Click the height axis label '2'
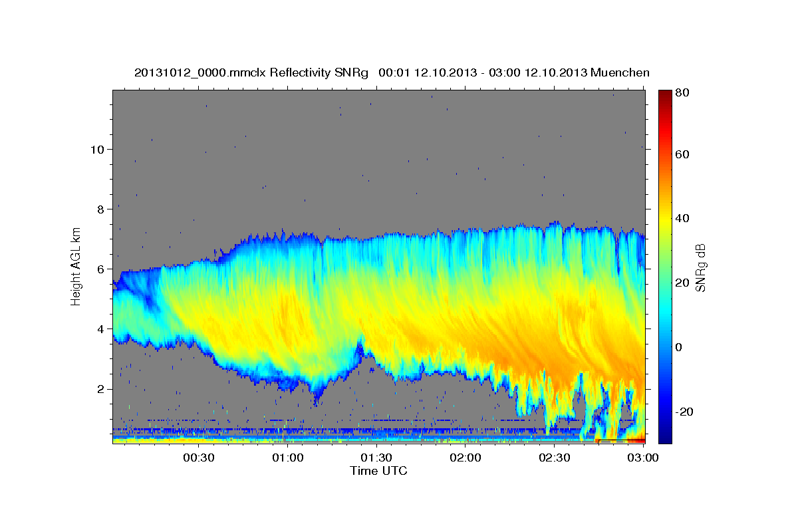Image resolution: width=798 pixels, height=532 pixels. 100,388
